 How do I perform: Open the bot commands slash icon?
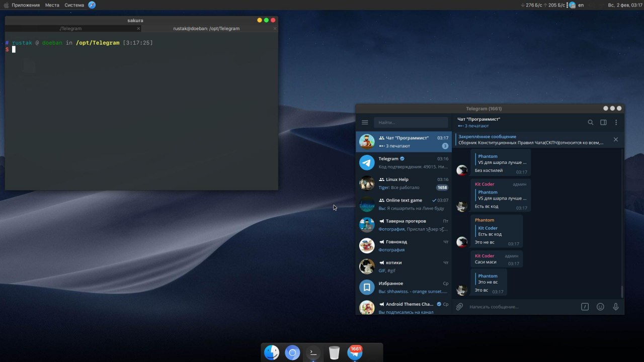[x=585, y=307]
